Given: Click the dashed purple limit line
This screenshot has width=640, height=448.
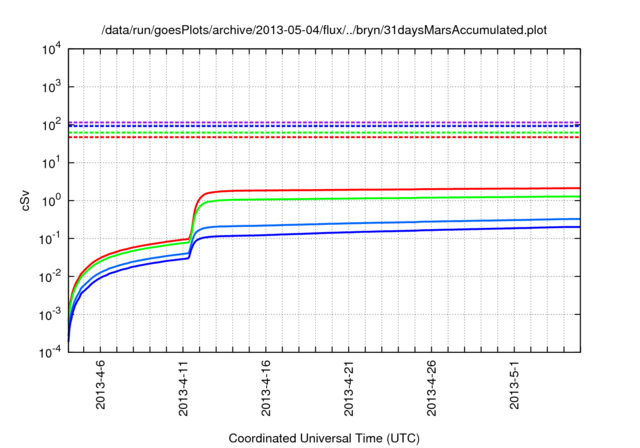Looking at the screenshot, I should click(324, 122).
